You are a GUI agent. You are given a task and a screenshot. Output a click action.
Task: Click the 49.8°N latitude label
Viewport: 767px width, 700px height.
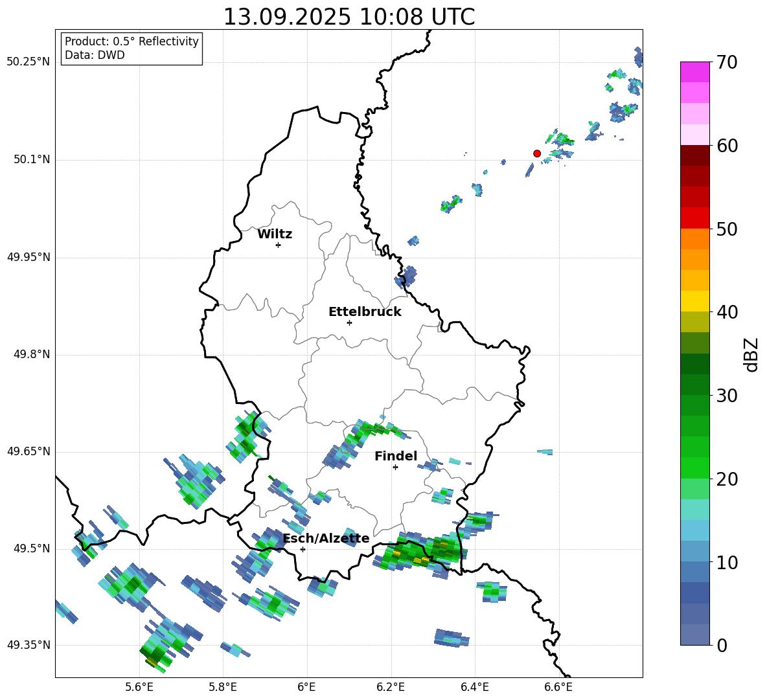(x=32, y=354)
